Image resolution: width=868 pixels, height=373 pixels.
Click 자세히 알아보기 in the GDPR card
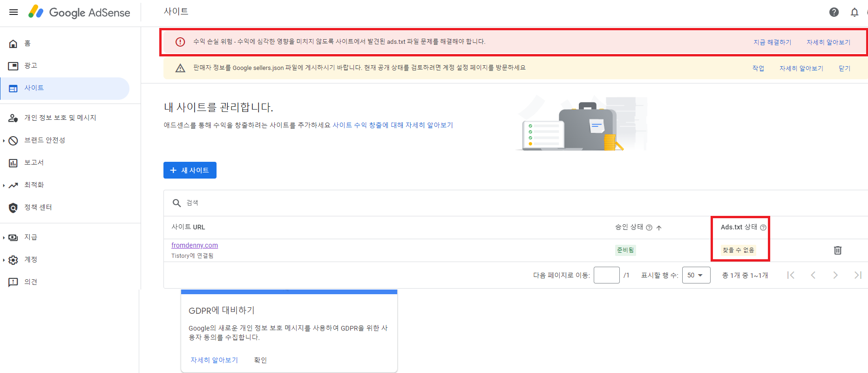pos(214,360)
